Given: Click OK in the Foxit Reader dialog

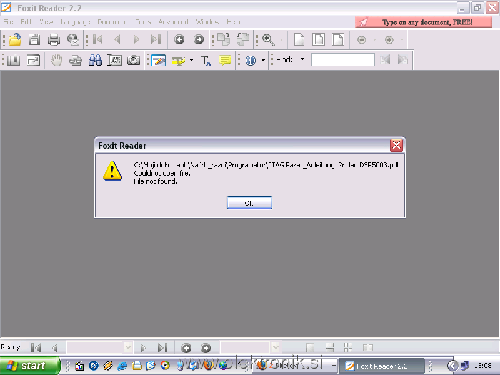Looking at the screenshot, I should 249,203.
